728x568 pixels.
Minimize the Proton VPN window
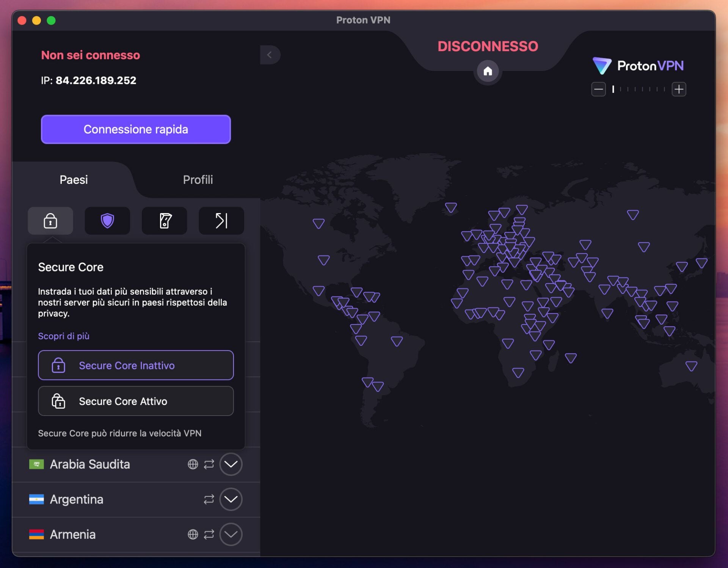[x=36, y=20]
